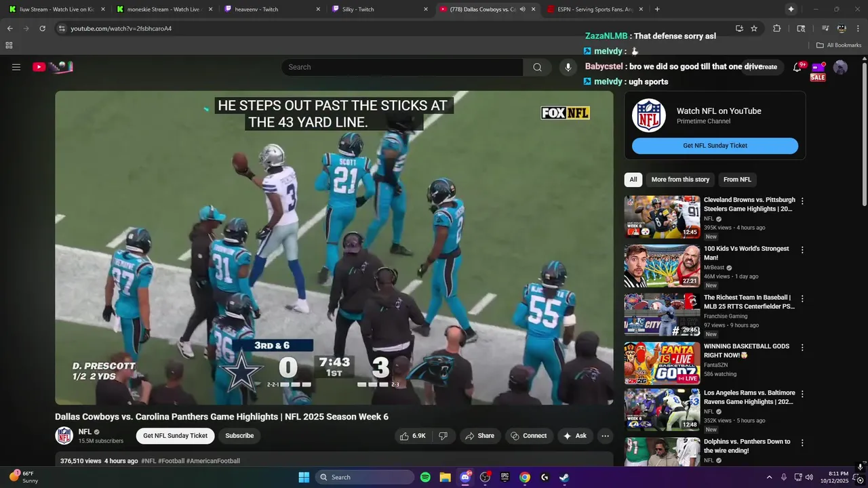This screenshot has width=868, height=488.
Task: Open Steam from the taskbar
Action: tap(564, 477)
